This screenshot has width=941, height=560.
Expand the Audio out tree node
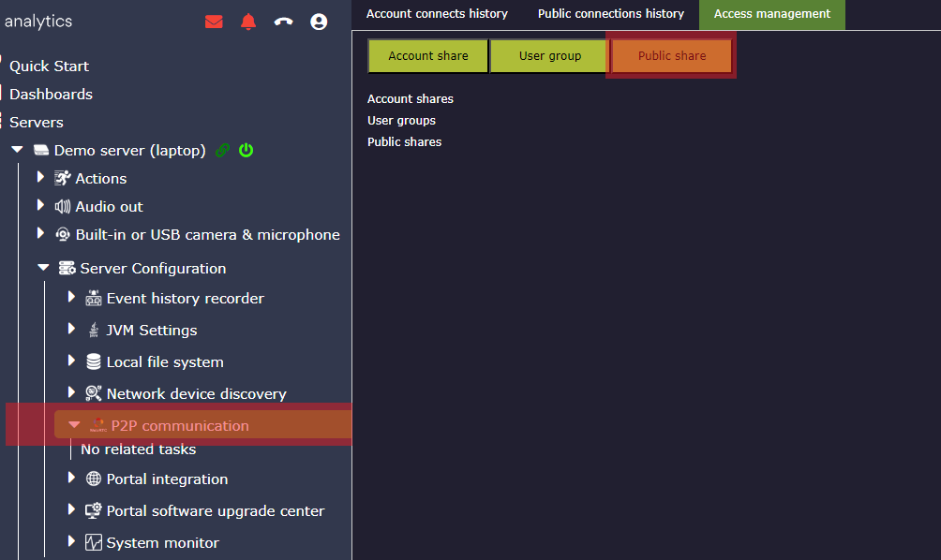click(40, 205)
